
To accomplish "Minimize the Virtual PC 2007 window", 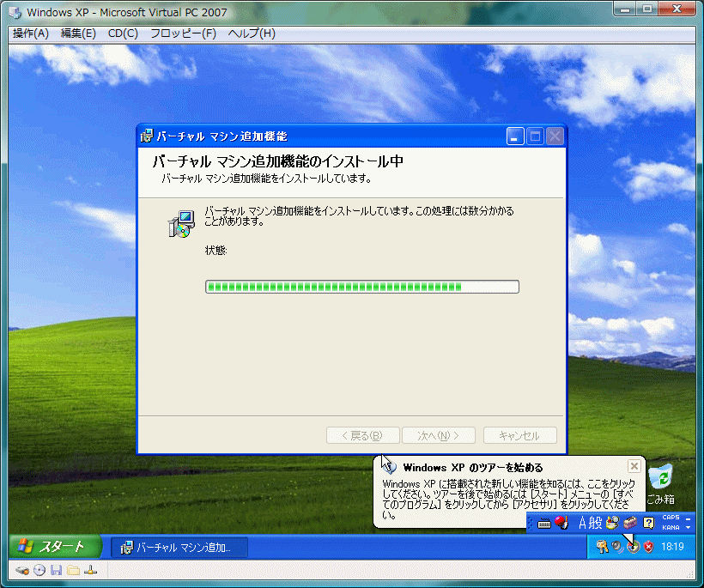I will 625,8.
